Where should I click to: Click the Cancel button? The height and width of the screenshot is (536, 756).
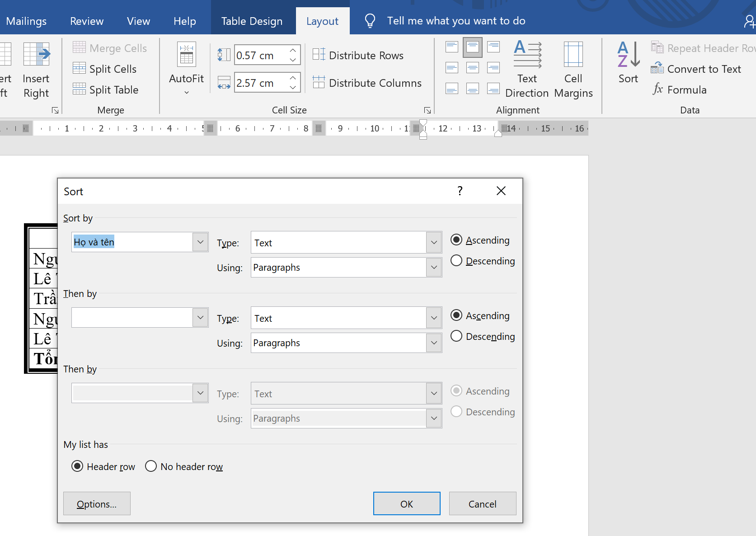pos(483,503)
